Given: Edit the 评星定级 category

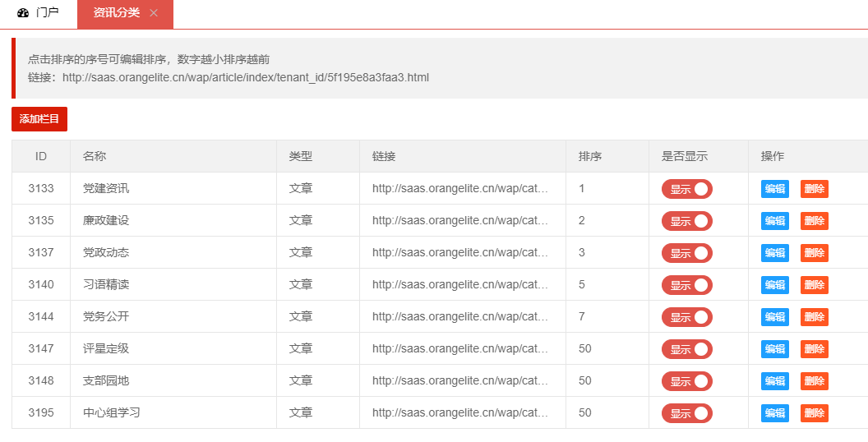Looking at the screenshot, I should [x=775, y=349].
